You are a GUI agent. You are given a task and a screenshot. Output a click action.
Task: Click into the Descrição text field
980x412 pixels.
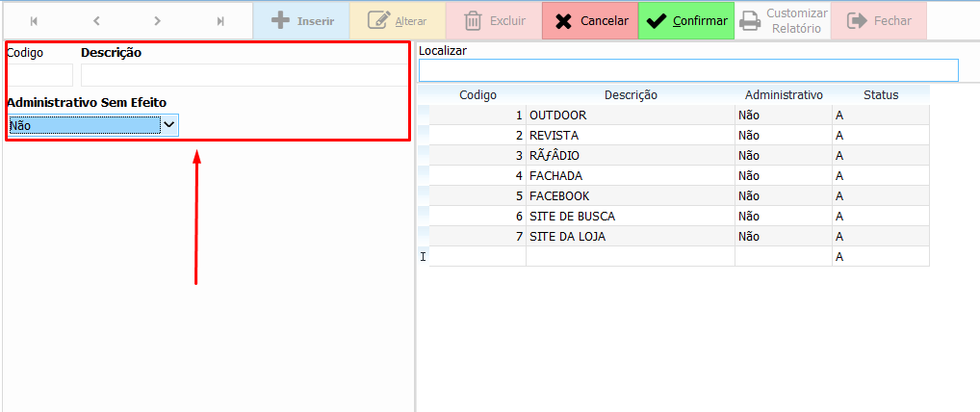[245, 75]
